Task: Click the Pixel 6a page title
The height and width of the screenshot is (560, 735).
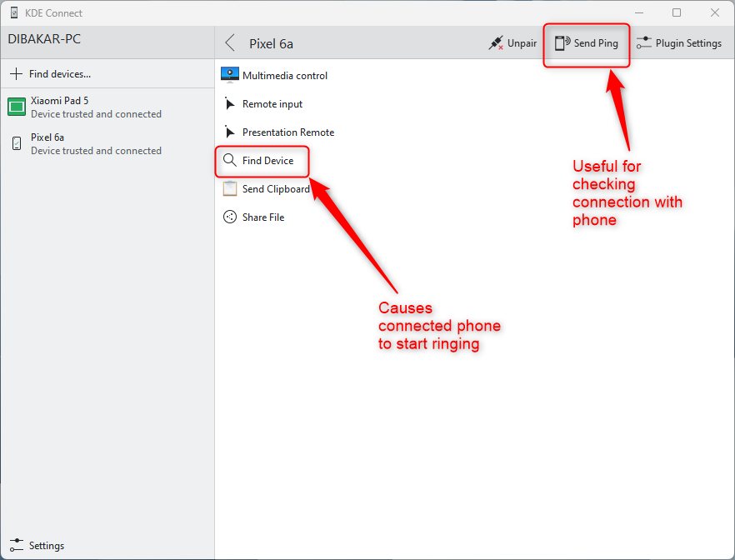Action: pos(271,43)
